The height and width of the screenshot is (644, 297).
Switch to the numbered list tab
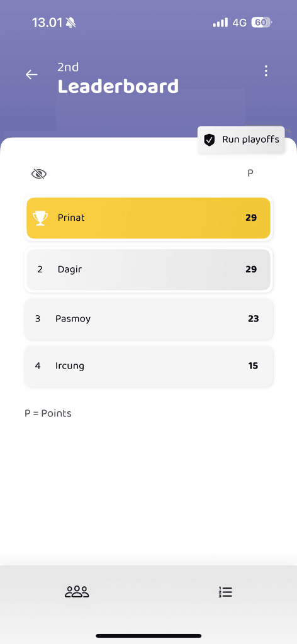(225, 592)
